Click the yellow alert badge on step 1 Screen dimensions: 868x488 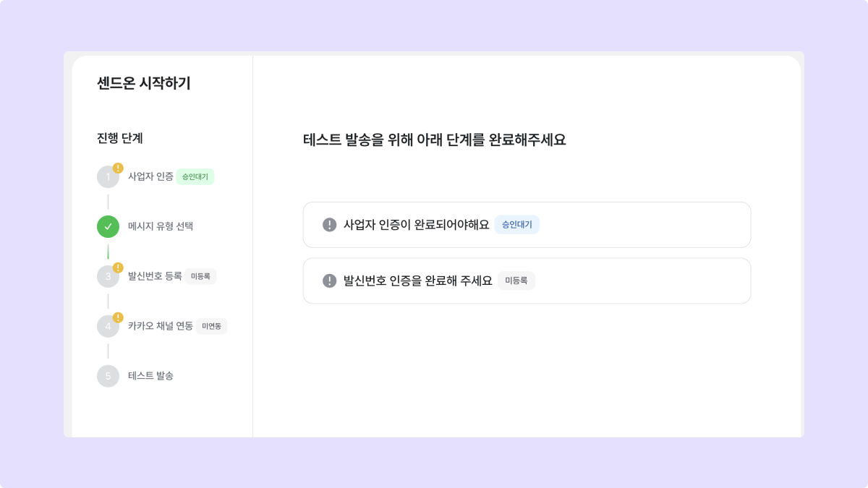118,168
